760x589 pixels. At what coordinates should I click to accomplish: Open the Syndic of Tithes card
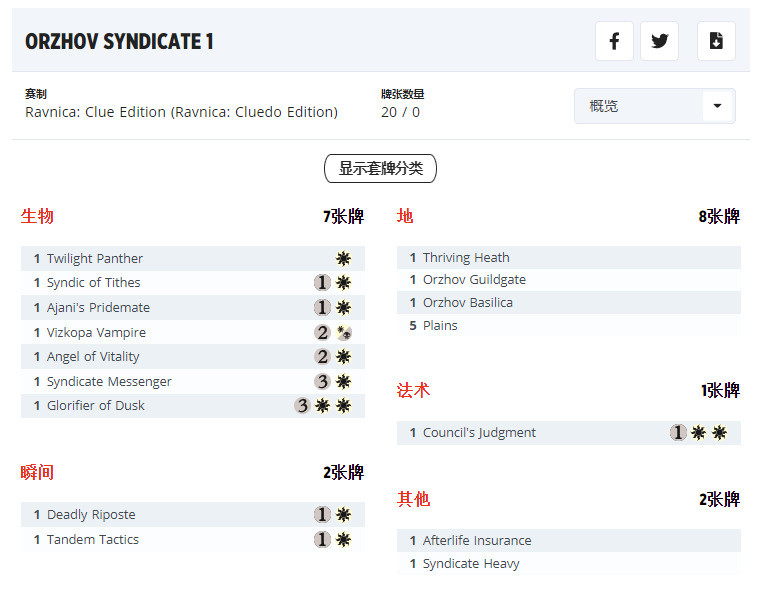94,283
